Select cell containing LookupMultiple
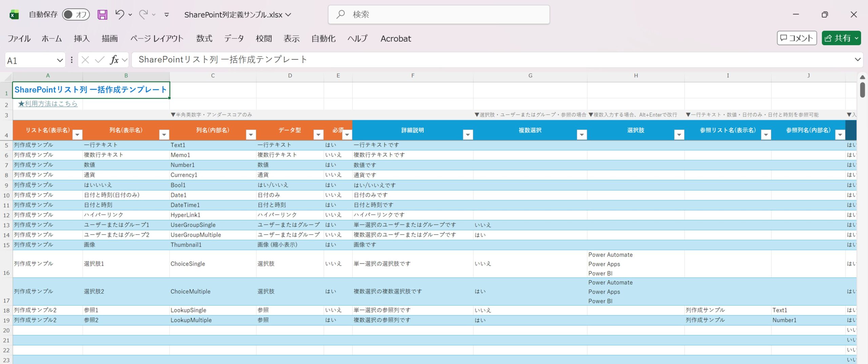 click(x=213, y=320)
